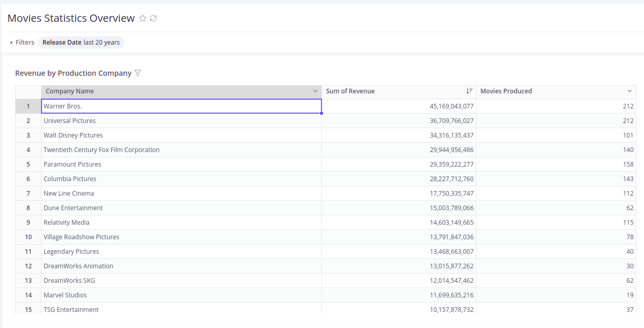Image resolution: width=644 pixels, height=328 pixels.
Task: Select the Marvel Studios cell
Action: click(x=181, y=295)
